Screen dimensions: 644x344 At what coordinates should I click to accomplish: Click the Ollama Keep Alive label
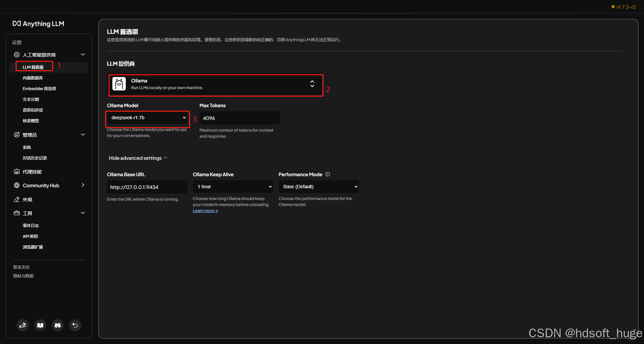213,174
